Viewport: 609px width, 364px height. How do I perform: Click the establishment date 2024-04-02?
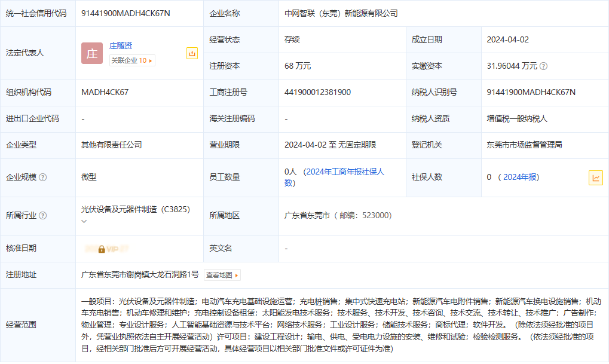[x=507, y=39]
